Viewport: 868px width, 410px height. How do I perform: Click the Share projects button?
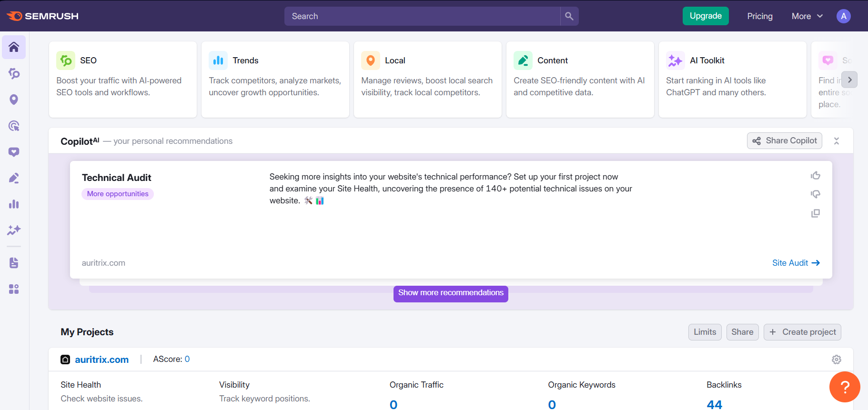coord(742,332)
